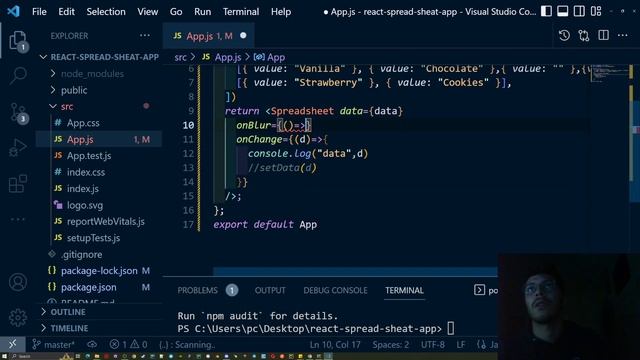Open the Run menu
640x360 pixels.
202,11
